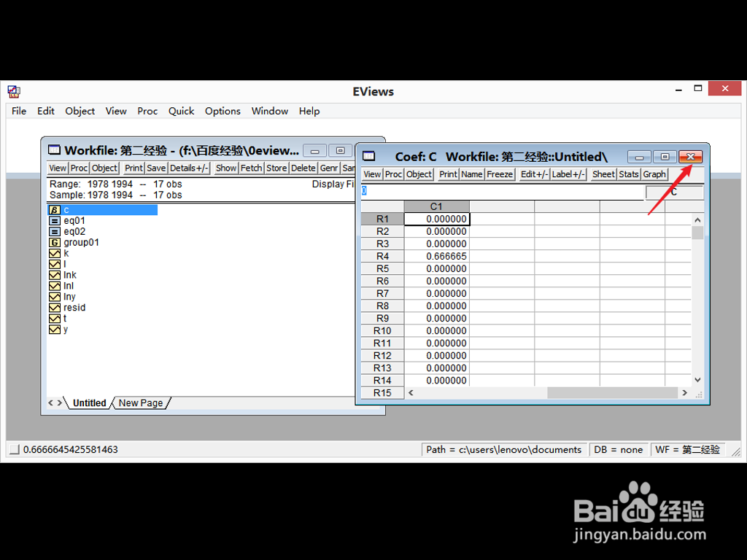Select series icon next to l
This screenshot has width=747, height=560.
[54, 264]
